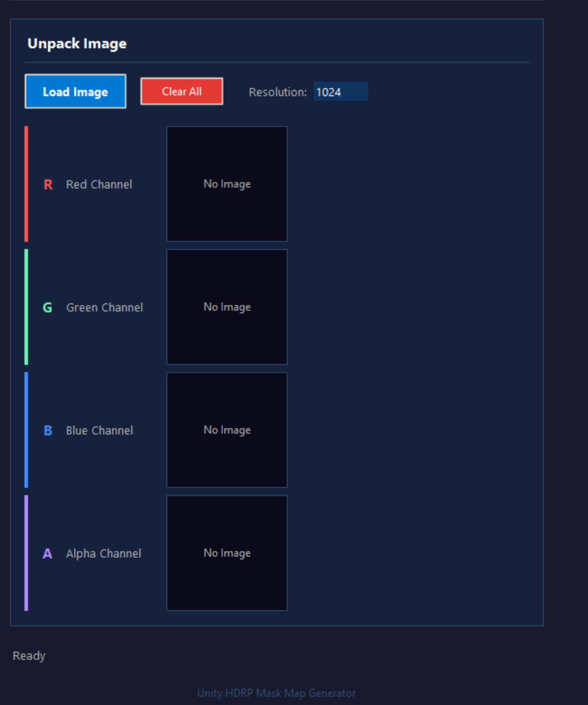Click the 'Unpack Image' section heading
The height and width of the screenshot is (705, 588).
coord(77,43)
